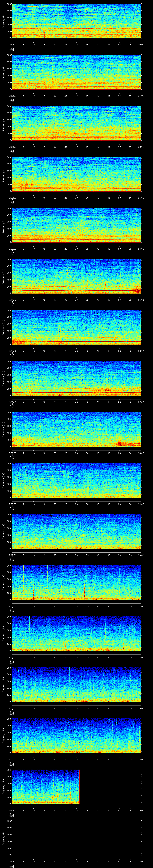Click the 24:00 end time label

point(141,249)
